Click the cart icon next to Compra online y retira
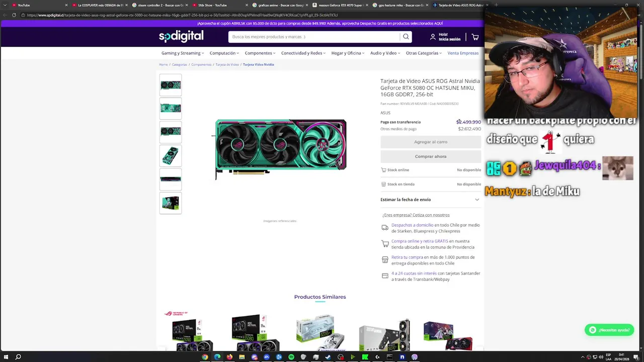Viewport: 644px width, 362px height. point(385,244)
